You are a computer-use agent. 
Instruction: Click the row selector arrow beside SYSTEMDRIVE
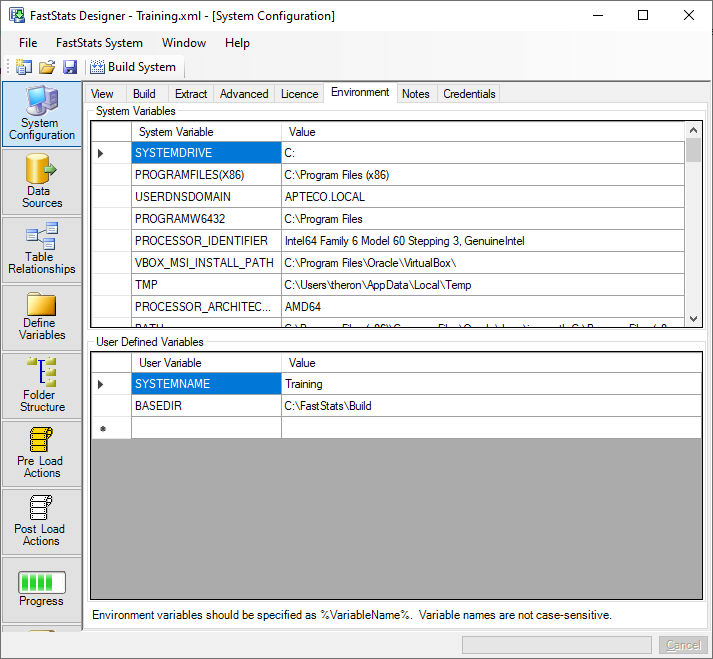coord(111,153)
